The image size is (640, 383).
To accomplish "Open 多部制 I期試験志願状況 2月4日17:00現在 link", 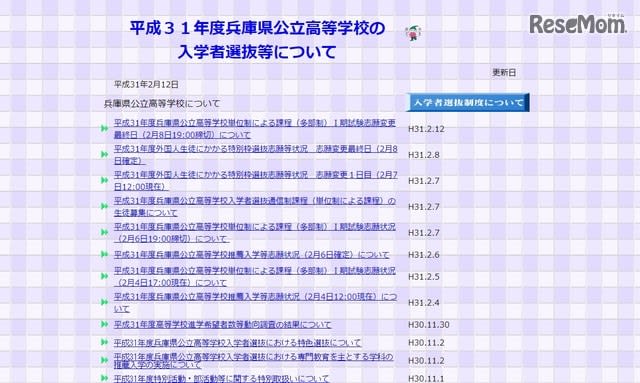I will pos(255,276).
